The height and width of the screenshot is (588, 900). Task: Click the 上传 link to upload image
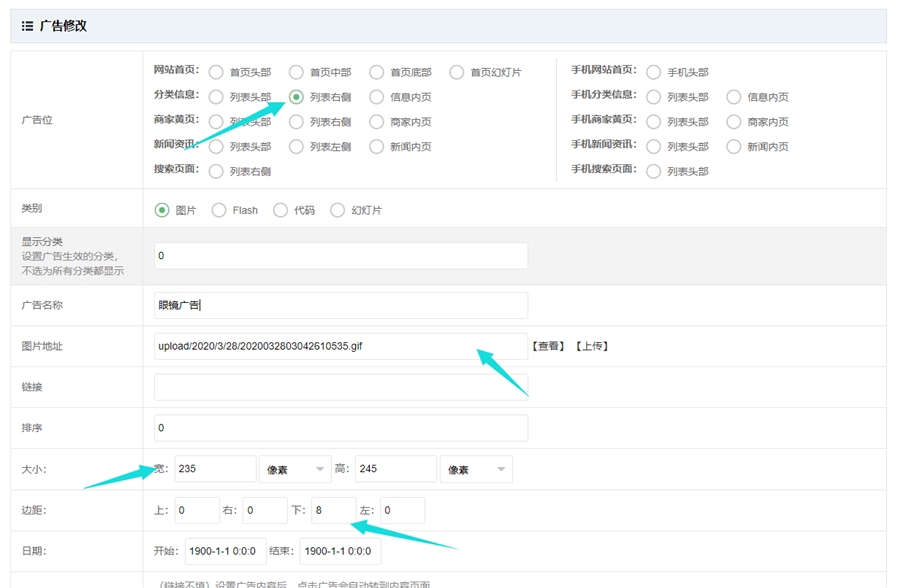click(x=590, y=346)
